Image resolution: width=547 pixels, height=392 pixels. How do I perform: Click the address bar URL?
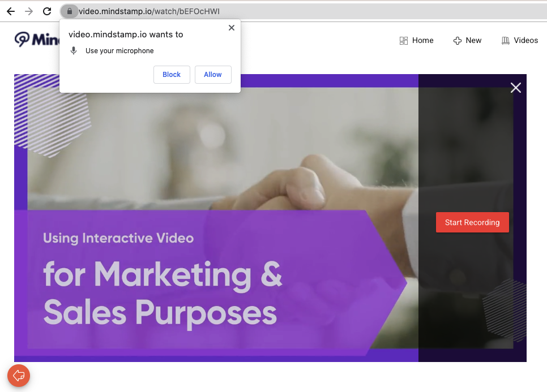pos(149,11)
